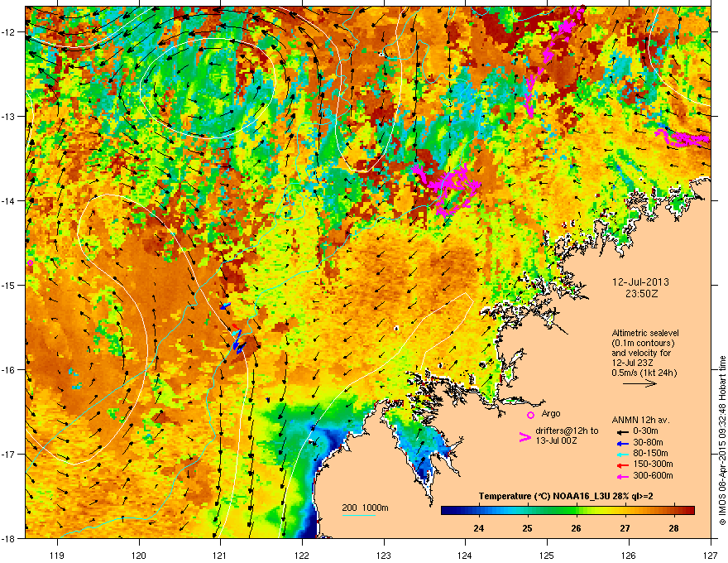Viewport: 728px width, 563px height.
Task: Click the green colorbar region near 26
Action: tap(569, 511)
